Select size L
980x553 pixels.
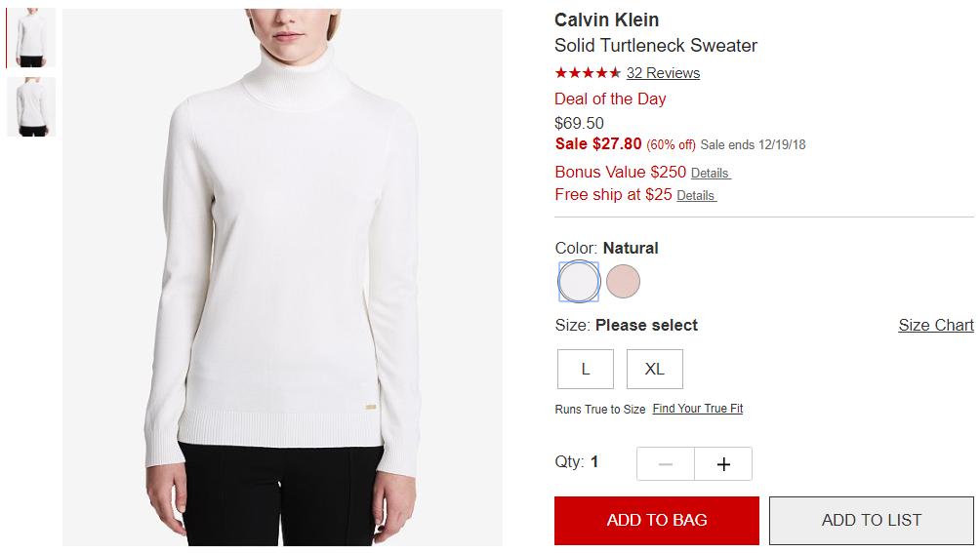pos(586,369)
